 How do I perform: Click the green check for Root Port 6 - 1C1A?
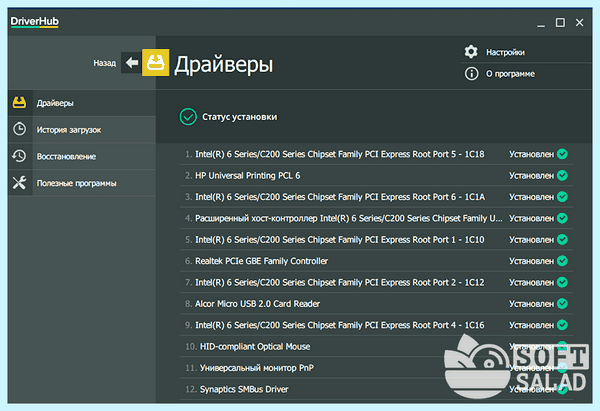click(562, 197)
